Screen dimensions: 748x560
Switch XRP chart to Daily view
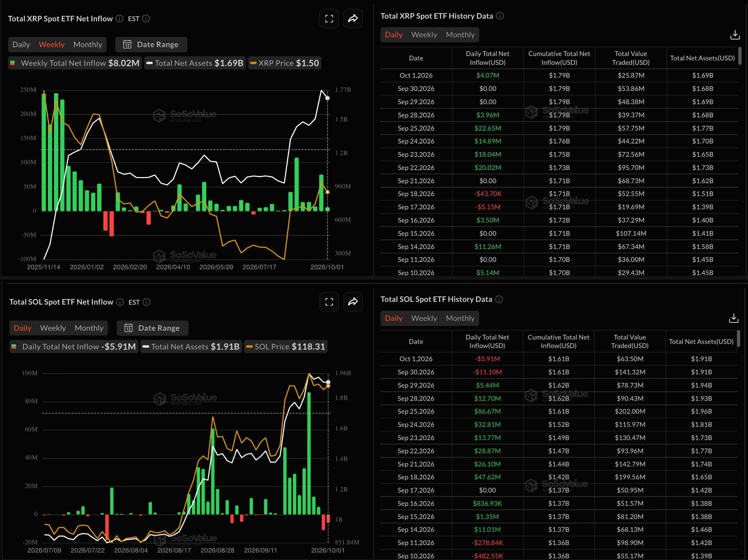click(x=21, y=44)
